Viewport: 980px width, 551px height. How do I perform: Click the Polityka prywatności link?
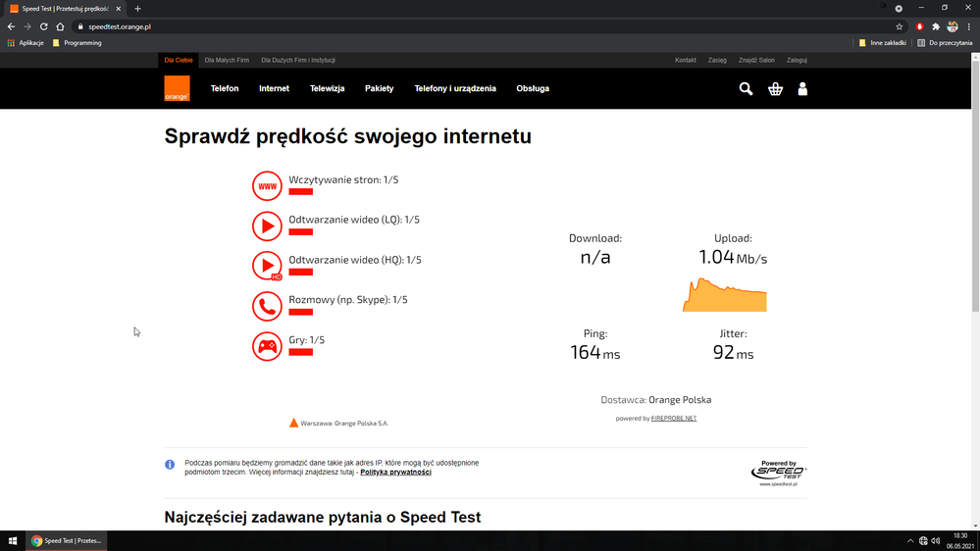(395, 473)
